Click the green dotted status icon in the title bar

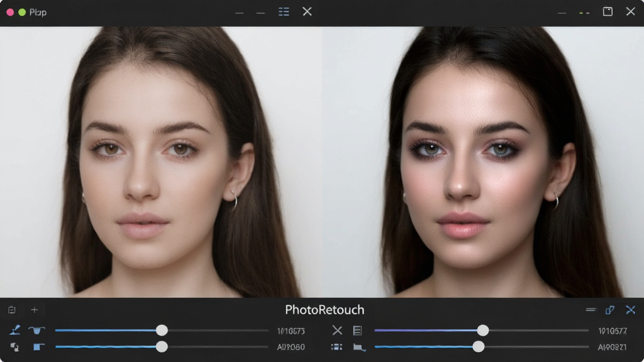coord(584,13)
